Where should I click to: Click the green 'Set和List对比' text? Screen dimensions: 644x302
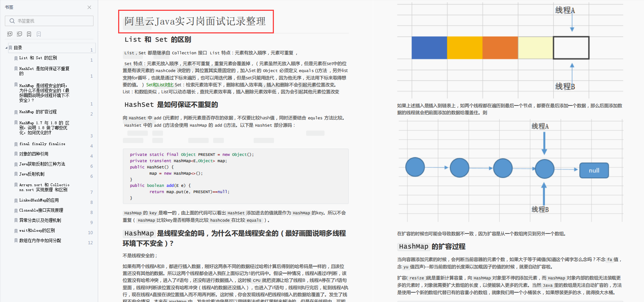click(x=160, y=85)
